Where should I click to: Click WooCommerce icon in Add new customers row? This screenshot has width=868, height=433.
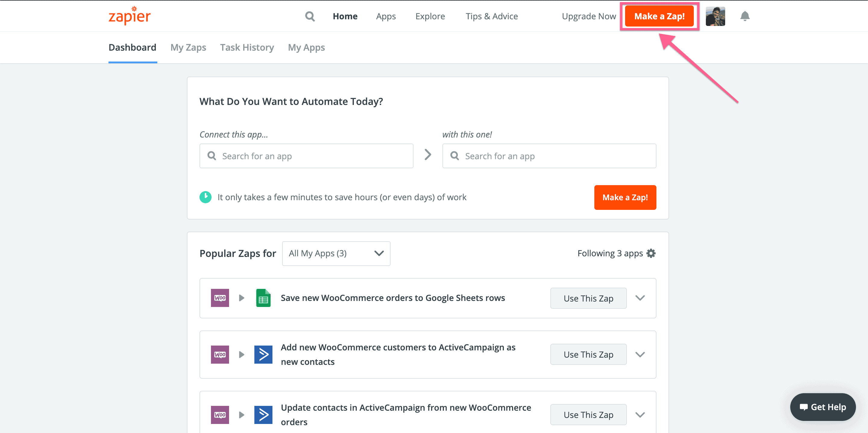220,354
